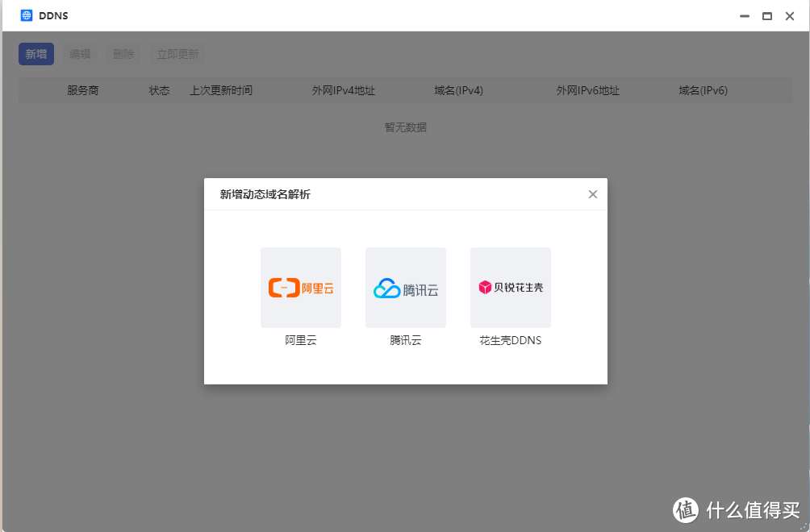This screenshot has width=810, height=532.
Task: Click the 上次更新时间 column header
Action: (x=222, y=90)
